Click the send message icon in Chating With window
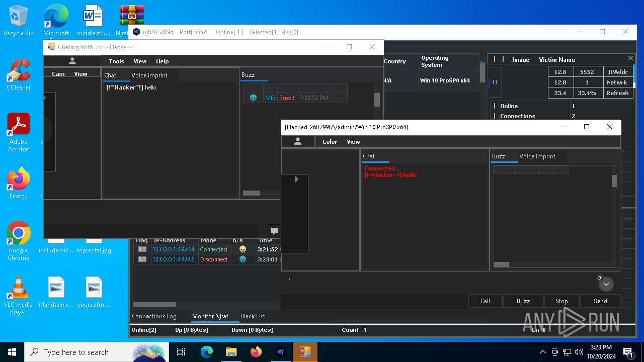This screenshot has height=362, width=644. point(274,231)
